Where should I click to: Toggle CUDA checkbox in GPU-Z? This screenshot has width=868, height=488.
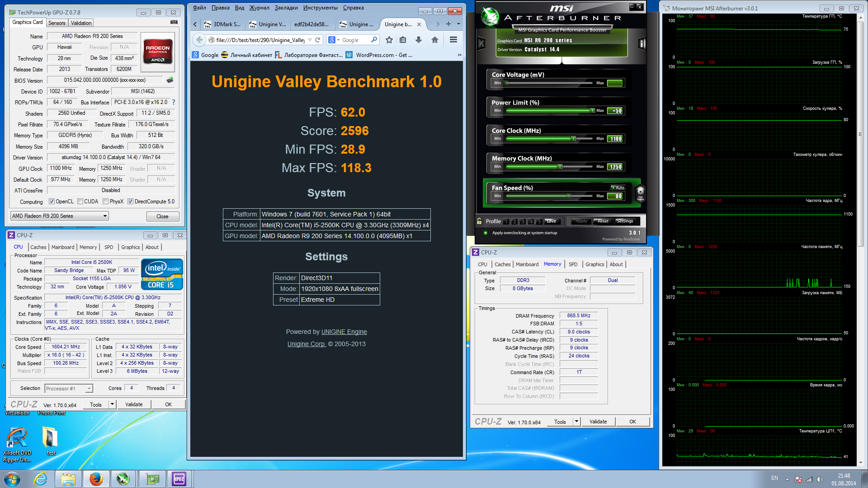[80, 202]
